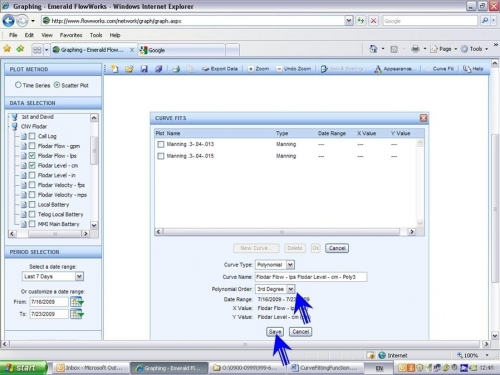
Task: Check Flodar Flow - gpm checkbox
Action: (x=32, y=146)
